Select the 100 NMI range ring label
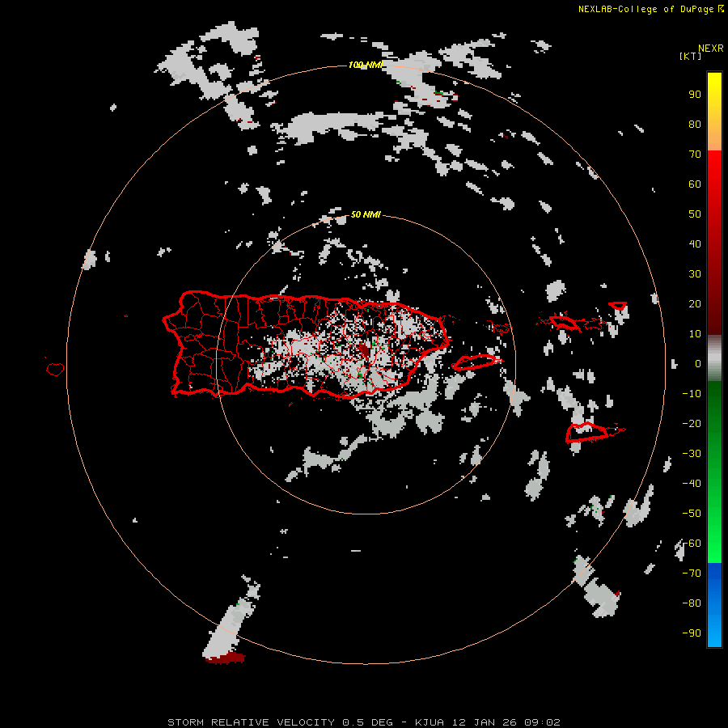The height and width of the screenshot is (728, 728). (366, 65)
